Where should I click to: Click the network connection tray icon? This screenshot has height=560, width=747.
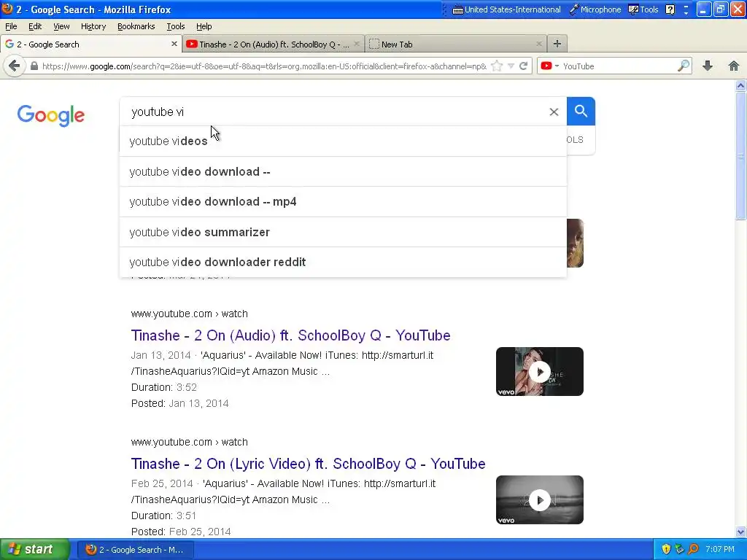point(679,549)
